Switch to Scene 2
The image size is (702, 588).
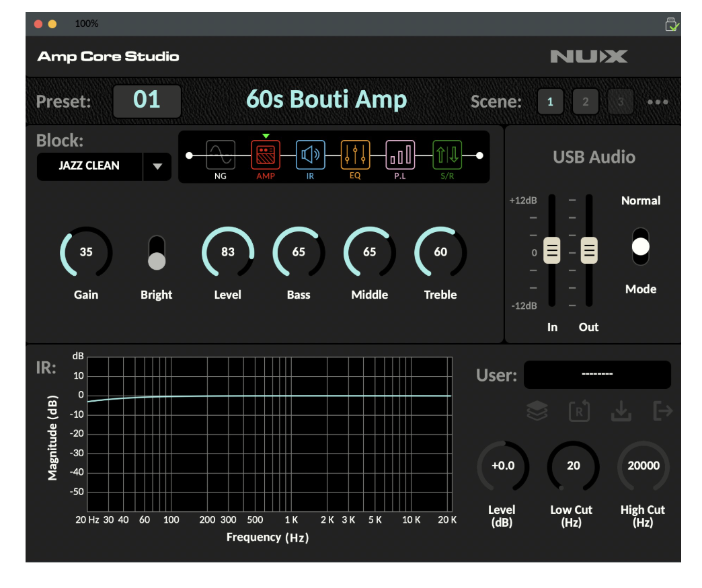click(x=586, y=102)
